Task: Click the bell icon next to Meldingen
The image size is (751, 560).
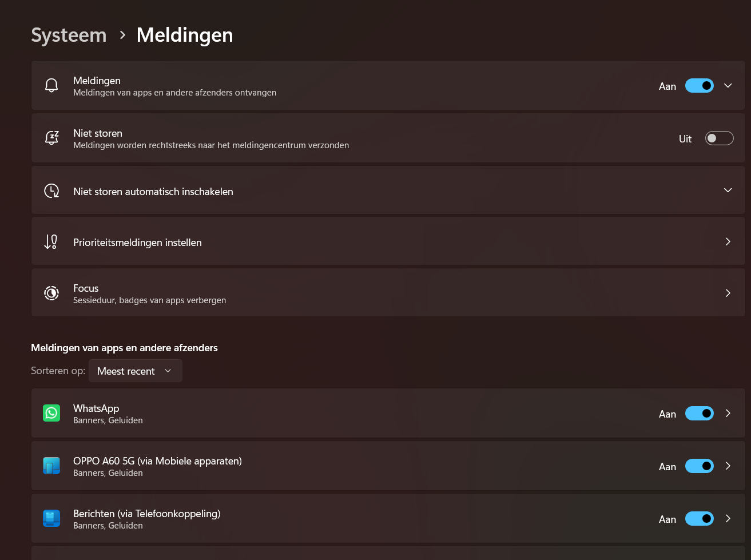Action: 51,86
